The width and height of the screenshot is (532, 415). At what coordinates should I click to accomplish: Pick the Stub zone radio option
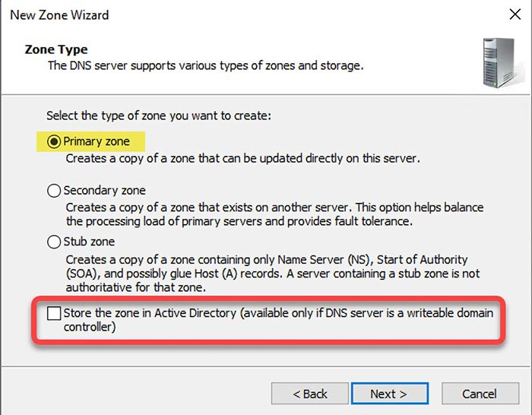(54, 242)
